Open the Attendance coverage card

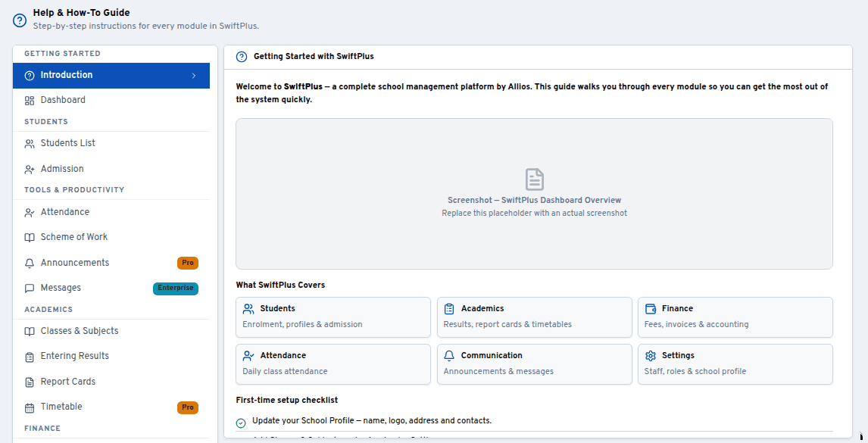333,364
